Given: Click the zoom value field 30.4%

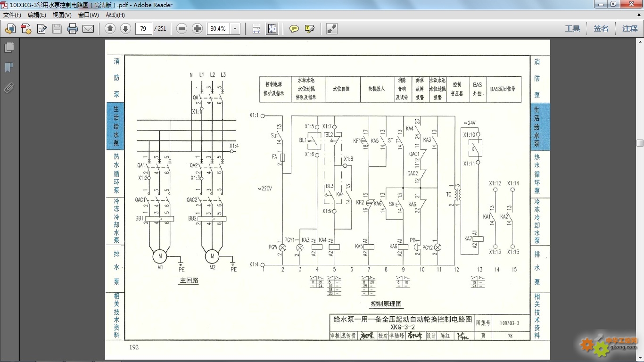Looking at the screenshot, I should tap(218, 29).
